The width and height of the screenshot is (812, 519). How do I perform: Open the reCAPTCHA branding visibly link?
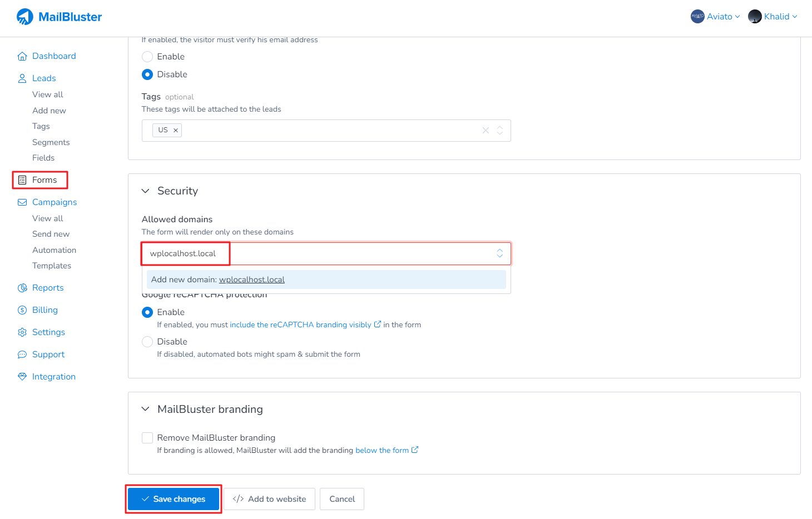(300, 325)
